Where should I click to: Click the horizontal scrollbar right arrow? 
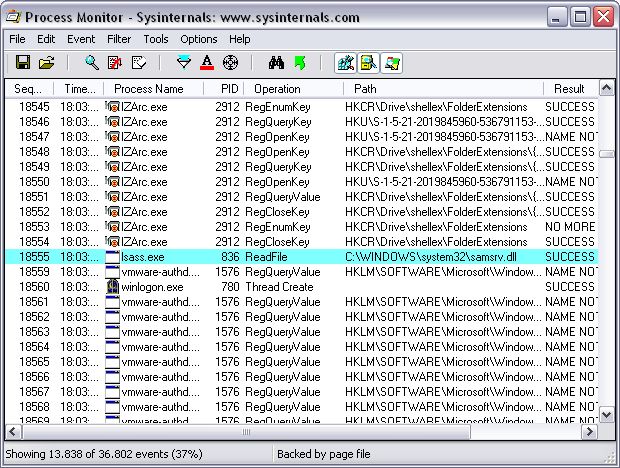590,431
